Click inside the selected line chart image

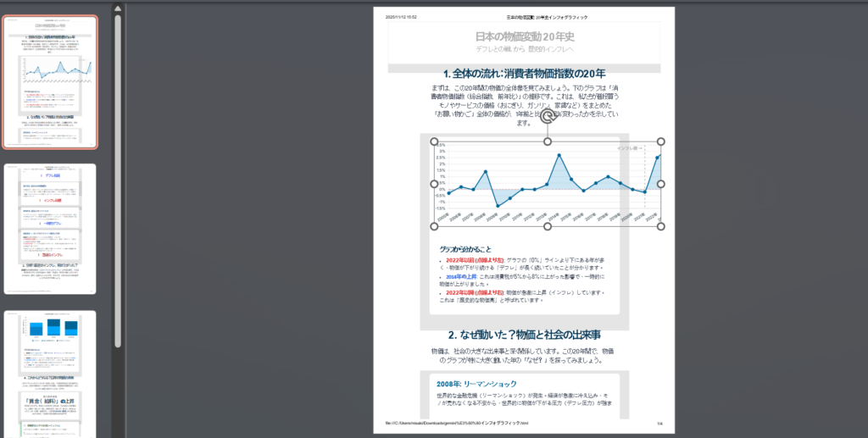pyautogui.click(x=548, y=184)
